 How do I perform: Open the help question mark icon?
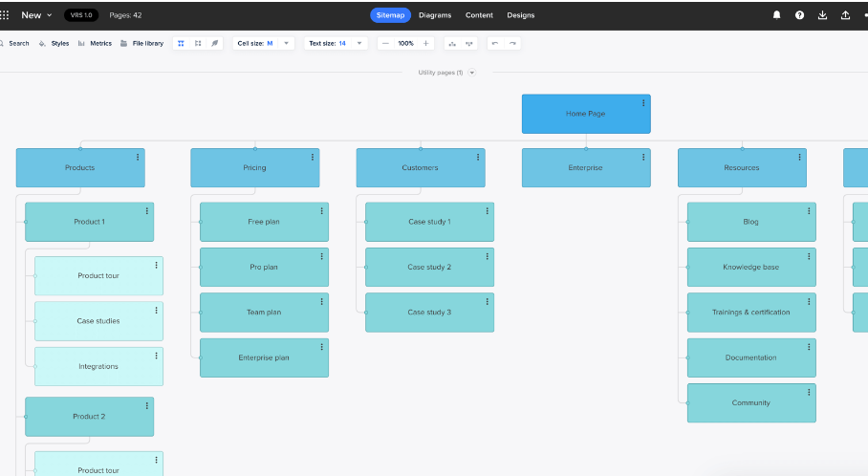tap(799, 15)
